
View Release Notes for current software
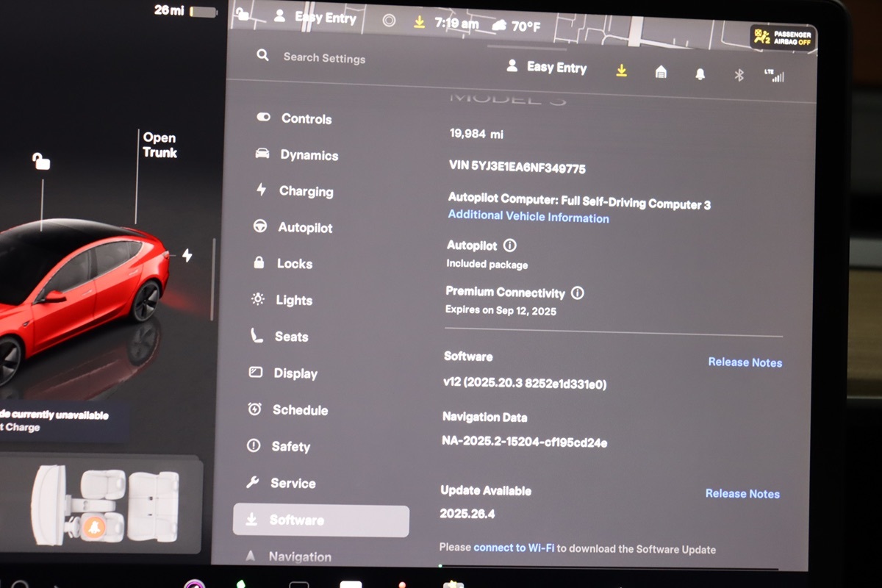coord(745,362)
